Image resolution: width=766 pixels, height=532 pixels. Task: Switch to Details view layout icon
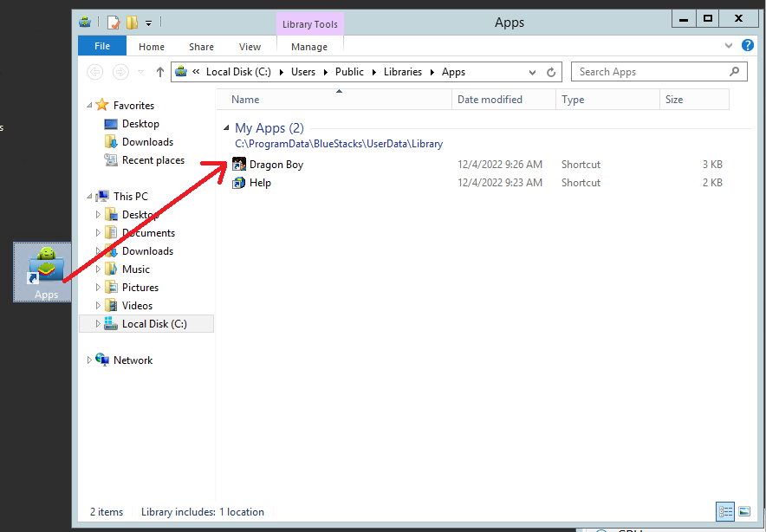tap(725, 511)
